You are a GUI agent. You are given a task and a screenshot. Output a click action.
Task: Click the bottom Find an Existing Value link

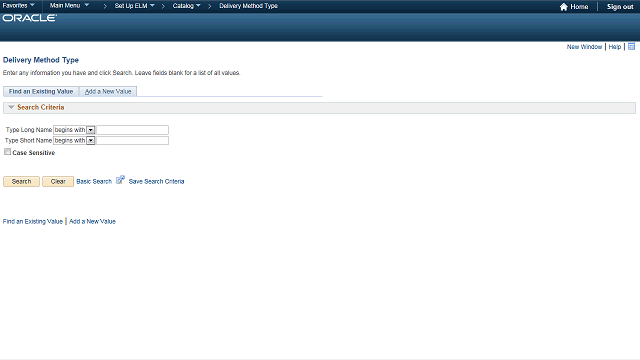pyautogui.click(x=33, y=221)
